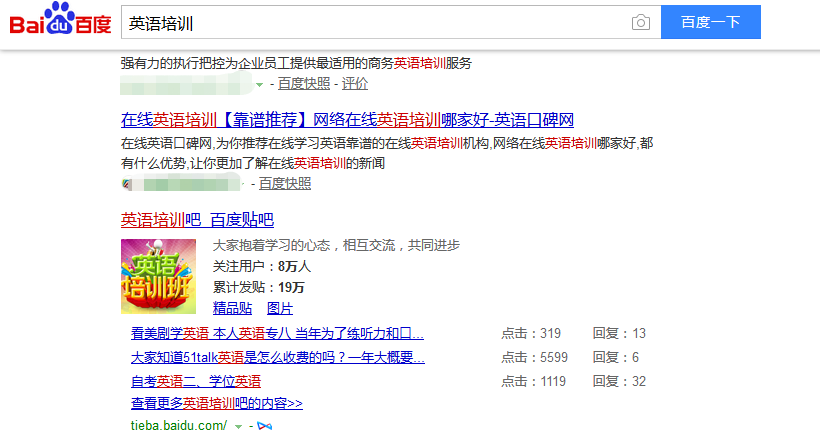The width and height of the screenshot is (820, 435).
Task: Open 在线英语培训【靠谱推荐】 result title
Action: click(347, 120)
